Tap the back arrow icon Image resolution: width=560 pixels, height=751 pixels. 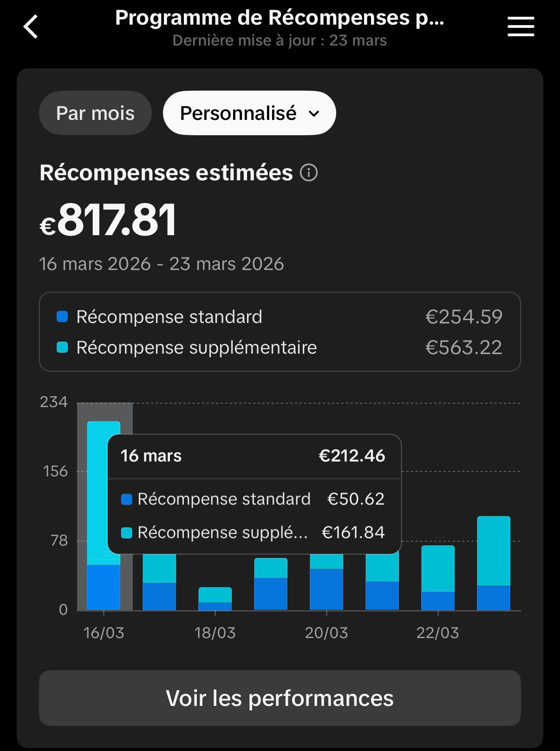[31, 26]
